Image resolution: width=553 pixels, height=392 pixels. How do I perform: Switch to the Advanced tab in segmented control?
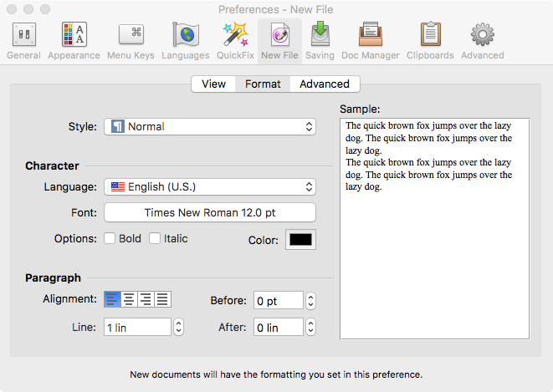pyautogui.click(x=325, y=84)
